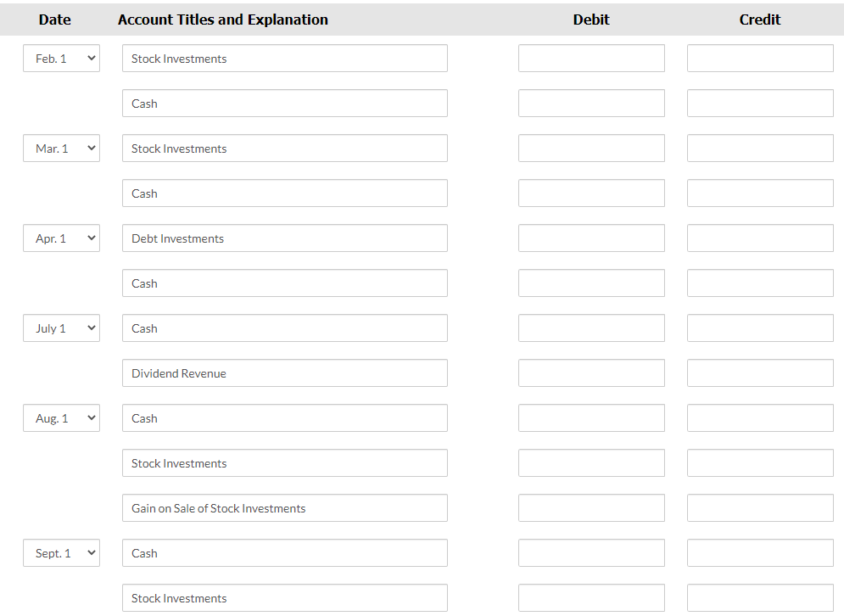Focus the Gain on Sale of Stock Investments field
This screenshot has height=616, width=844.
tap(284, 508)
